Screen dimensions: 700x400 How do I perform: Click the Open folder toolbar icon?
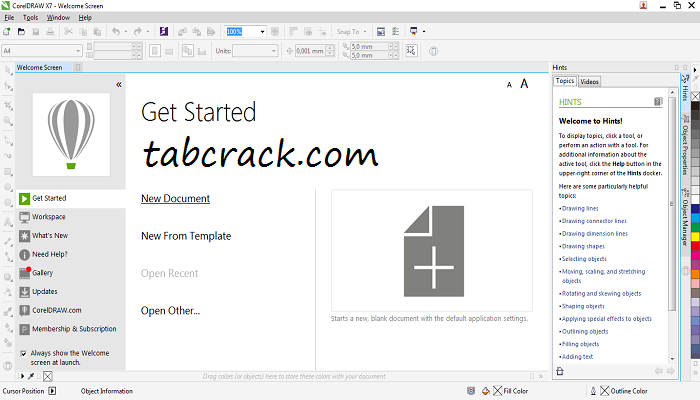(x=21, y=32)
